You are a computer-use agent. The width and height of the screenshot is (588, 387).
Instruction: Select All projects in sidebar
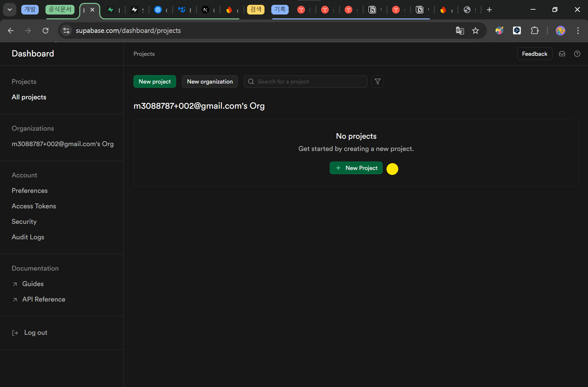pos(29,97)
